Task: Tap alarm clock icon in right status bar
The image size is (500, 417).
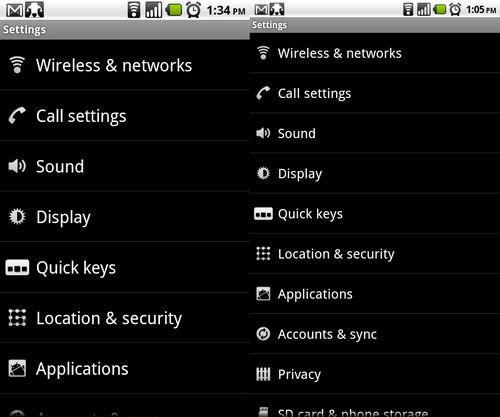Action: [x=455, y=9]
